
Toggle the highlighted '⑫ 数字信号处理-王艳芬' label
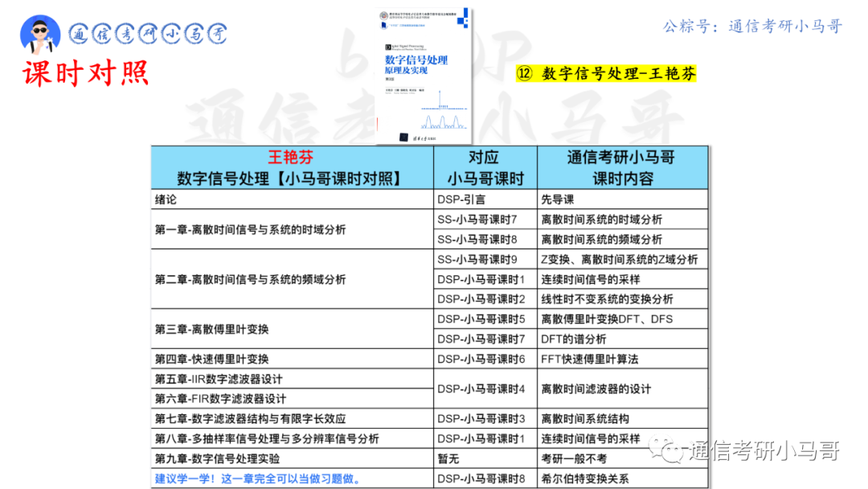608,73
